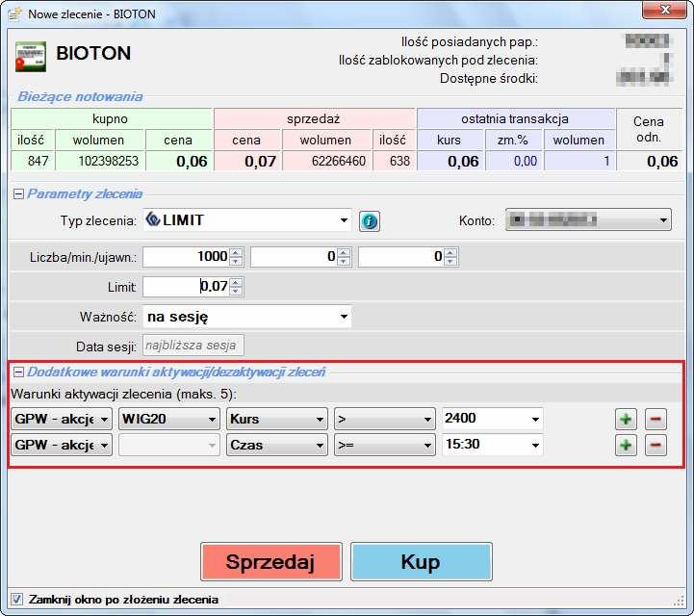Viewport: 694px width, 616px height.
Task: Click sprzedaż cena value 0,07
Action: 260,162
